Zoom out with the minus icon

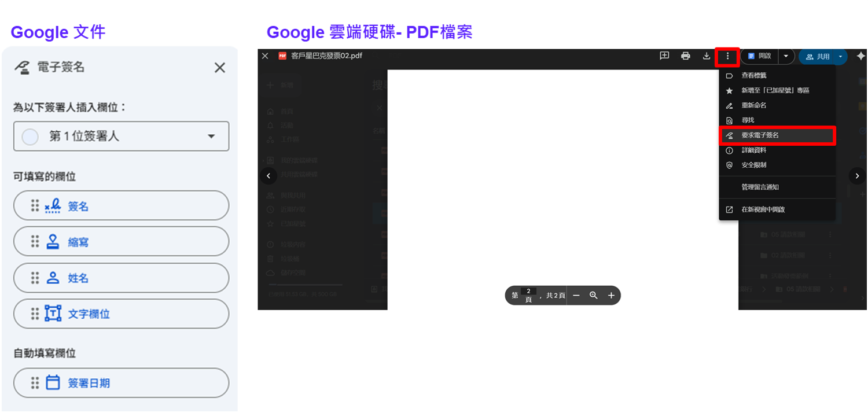[576, 296]
